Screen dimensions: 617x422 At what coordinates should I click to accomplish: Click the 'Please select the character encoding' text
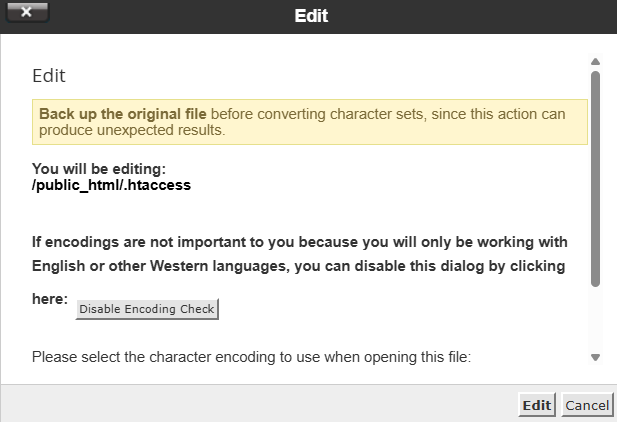tap(251, 357)
